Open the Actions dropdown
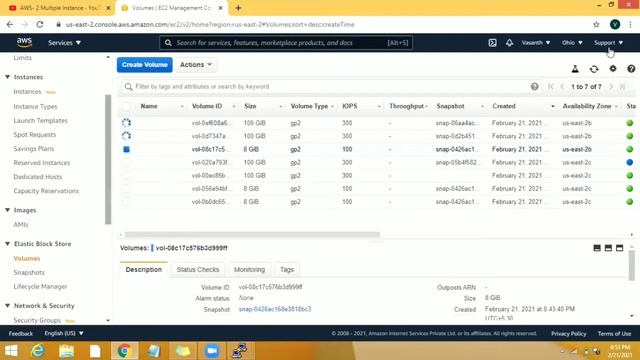The height and width of the screenshot is (360, 640). click(196, 65)
